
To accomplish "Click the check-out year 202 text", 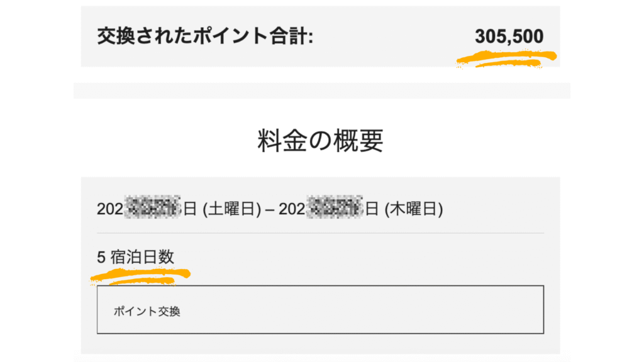I will click(292, 209).
